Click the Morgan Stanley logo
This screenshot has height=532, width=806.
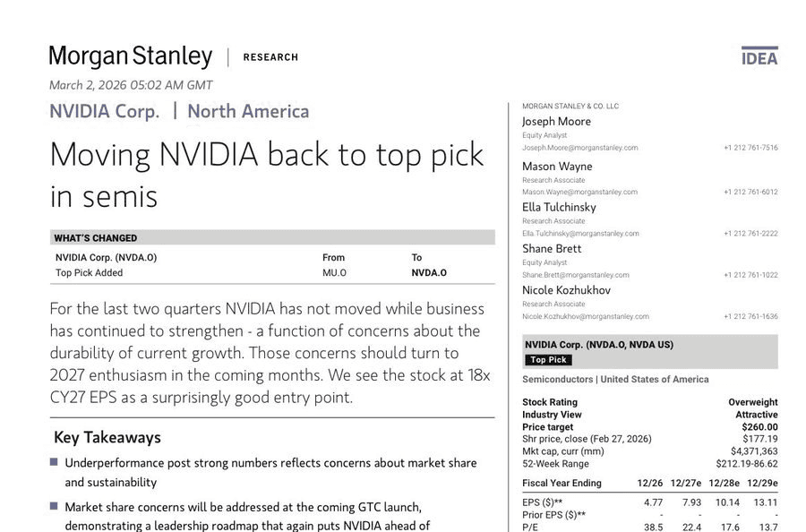(130, 56)
